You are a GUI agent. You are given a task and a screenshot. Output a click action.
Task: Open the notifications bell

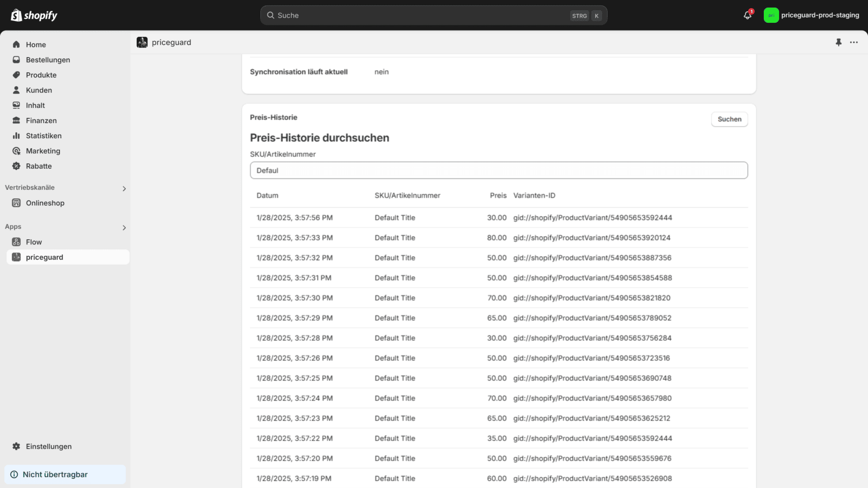point(748,15)
